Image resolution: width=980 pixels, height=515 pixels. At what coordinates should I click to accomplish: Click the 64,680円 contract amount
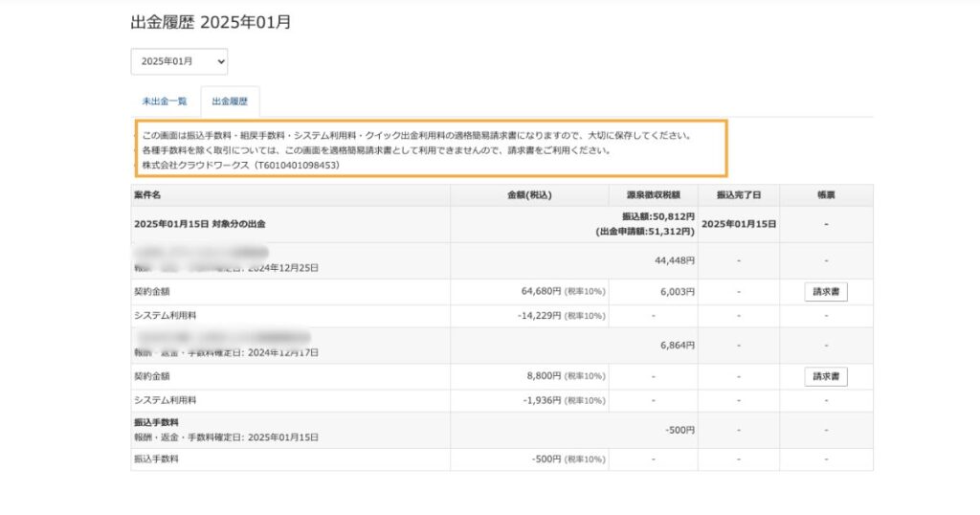tap(542, 291)
